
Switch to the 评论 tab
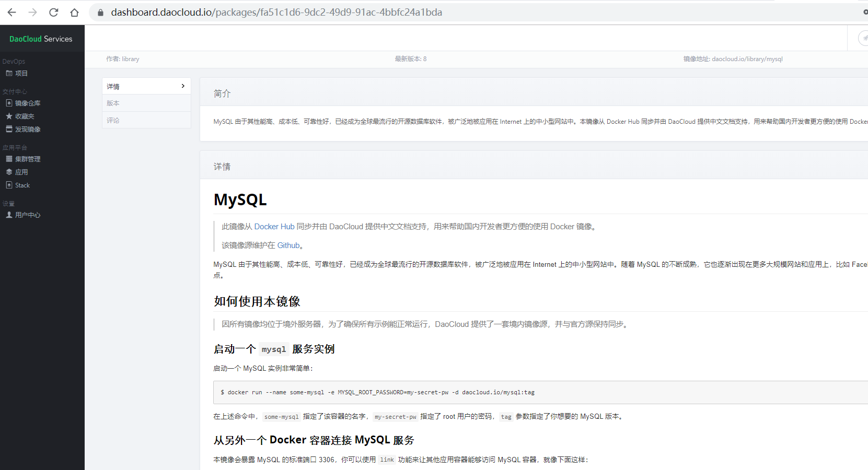146,120
